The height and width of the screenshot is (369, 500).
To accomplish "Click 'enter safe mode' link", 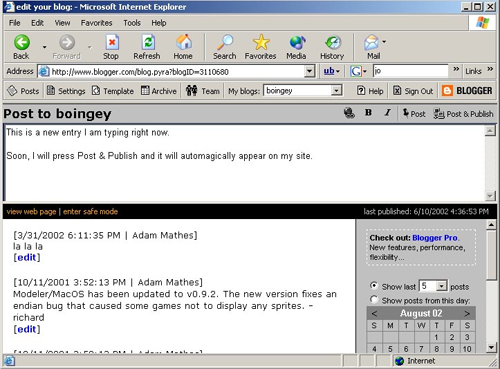I will [90, 212].
